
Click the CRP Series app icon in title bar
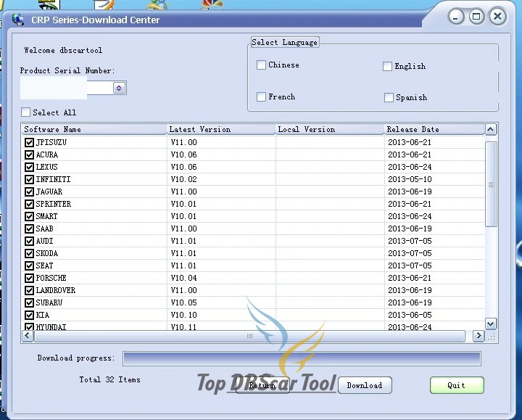point(18,20)
